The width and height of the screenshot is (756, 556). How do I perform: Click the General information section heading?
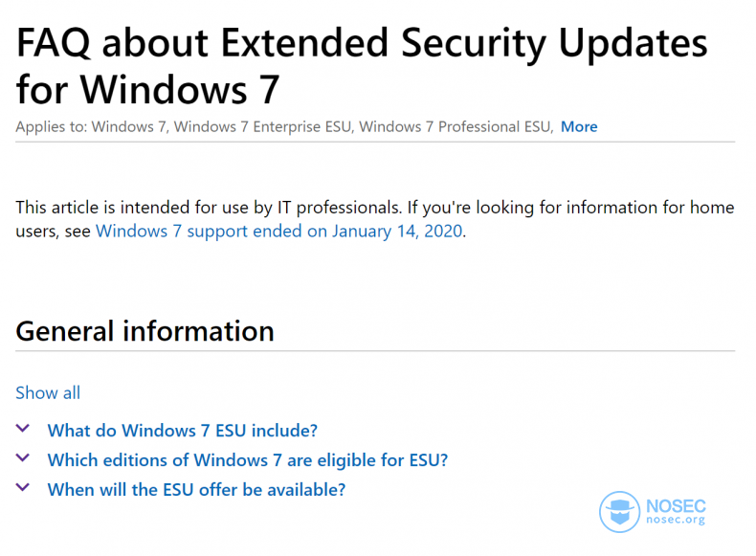[145, 331]
